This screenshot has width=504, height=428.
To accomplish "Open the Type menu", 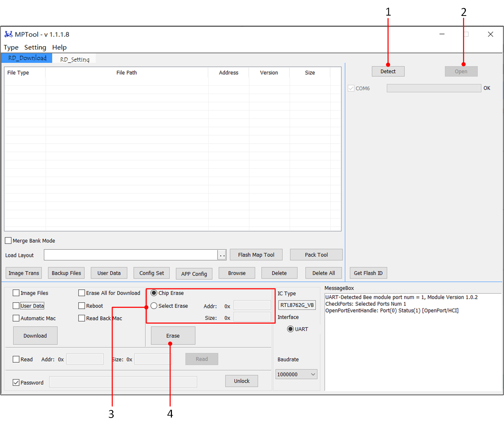I will point(11,47).
